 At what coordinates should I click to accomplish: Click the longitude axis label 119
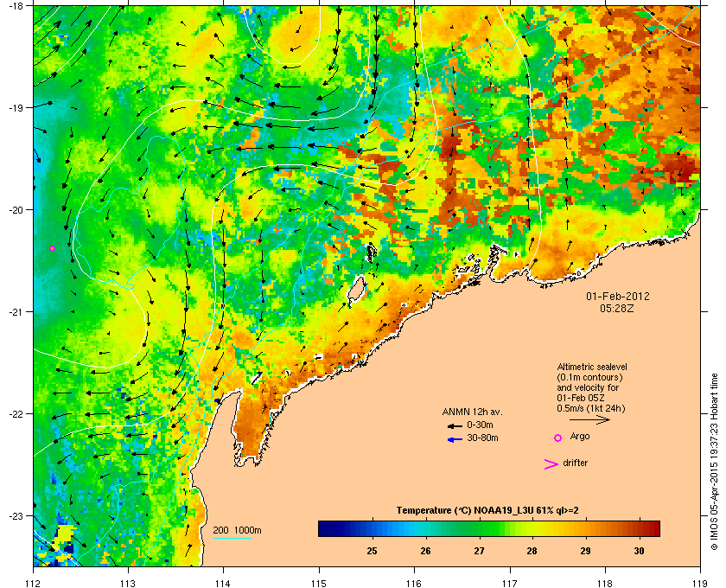click(700, 583)
